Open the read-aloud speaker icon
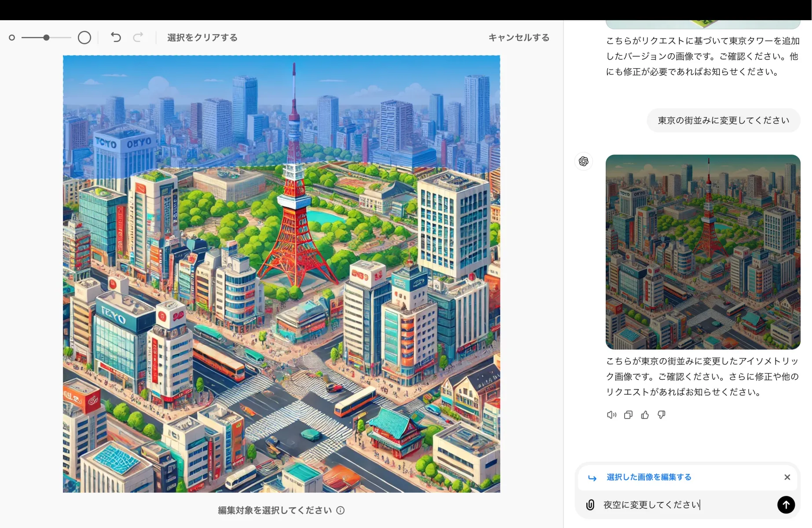This screenshot has height=528, width=812. (x=611, y=414)
